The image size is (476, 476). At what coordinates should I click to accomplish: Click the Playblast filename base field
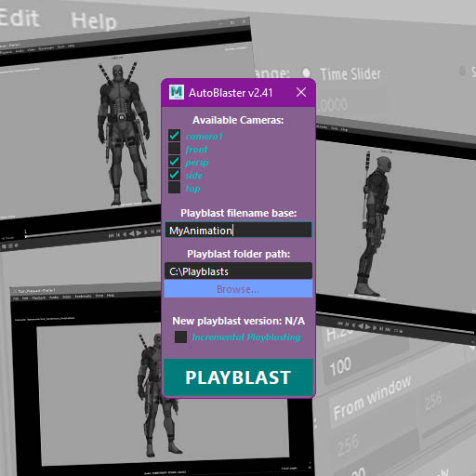[x=238, y=231]
